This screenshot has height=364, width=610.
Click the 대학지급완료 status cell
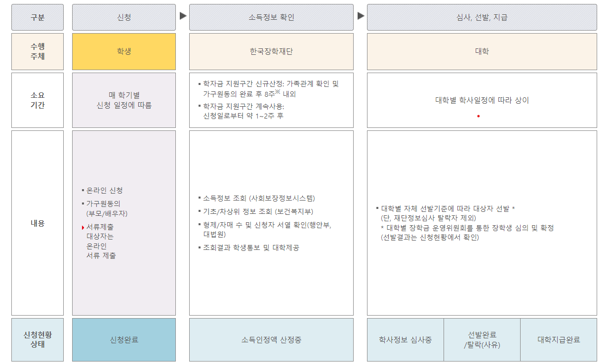559,340
